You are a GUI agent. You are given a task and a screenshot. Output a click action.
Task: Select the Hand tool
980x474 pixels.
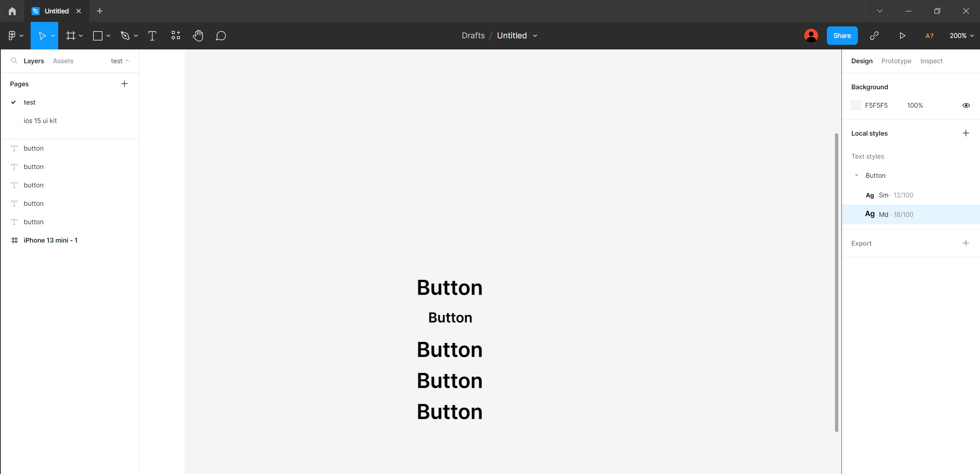coord(198,36)
